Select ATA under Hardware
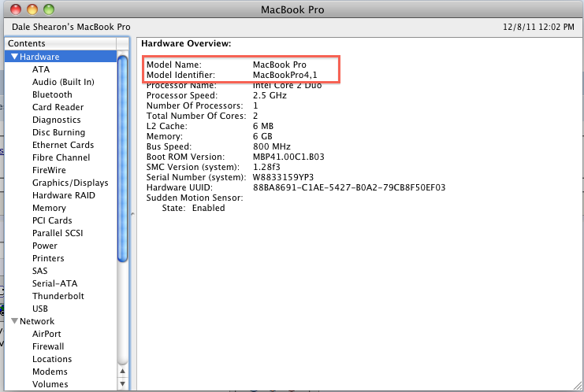The width and height of the screenshot is (584, 392). pyautogui.click(x=41, y=69)
